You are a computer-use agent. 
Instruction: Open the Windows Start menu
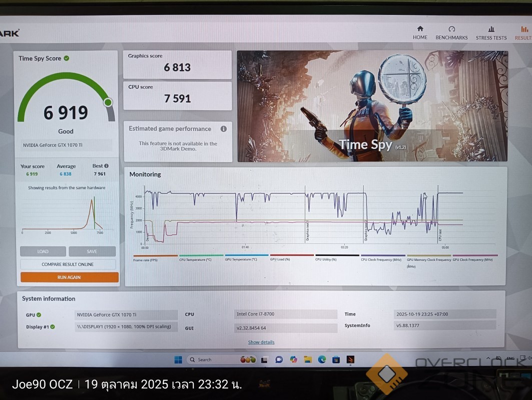point(178,359)
